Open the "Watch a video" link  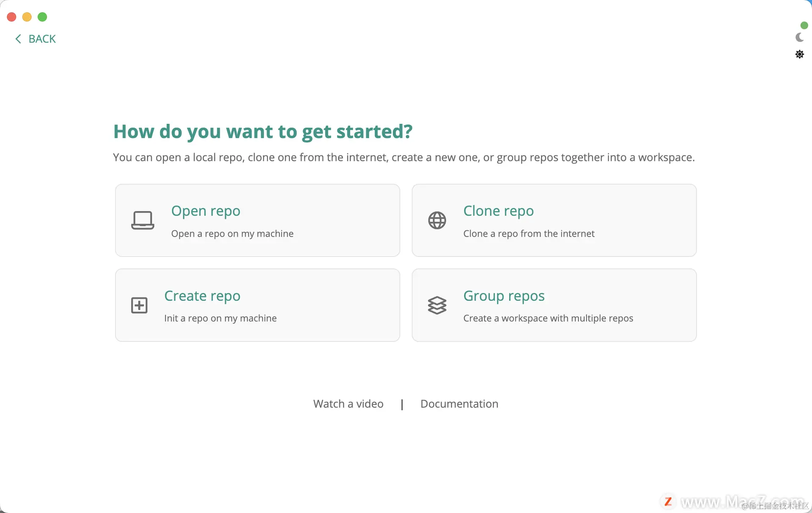coord(348,404)
